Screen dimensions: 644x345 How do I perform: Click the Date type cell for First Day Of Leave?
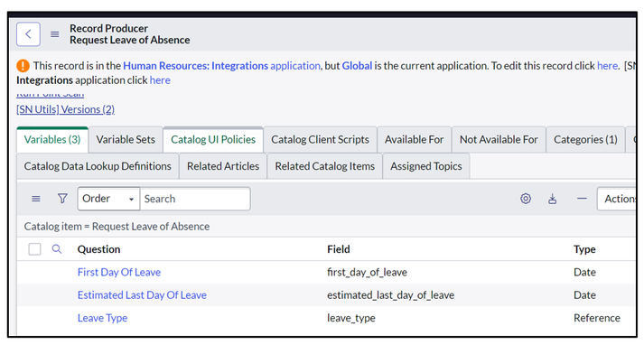click(x=585, y=272)
